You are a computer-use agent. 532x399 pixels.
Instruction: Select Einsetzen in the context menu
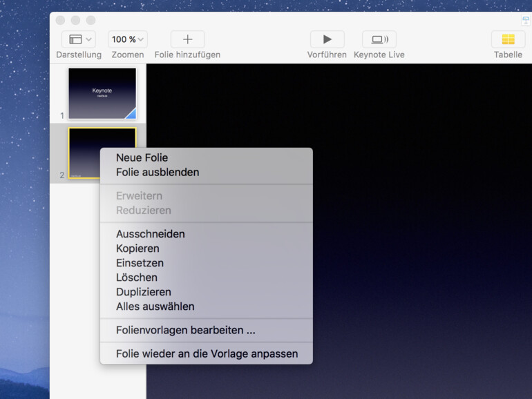click(x=207, y=263)
